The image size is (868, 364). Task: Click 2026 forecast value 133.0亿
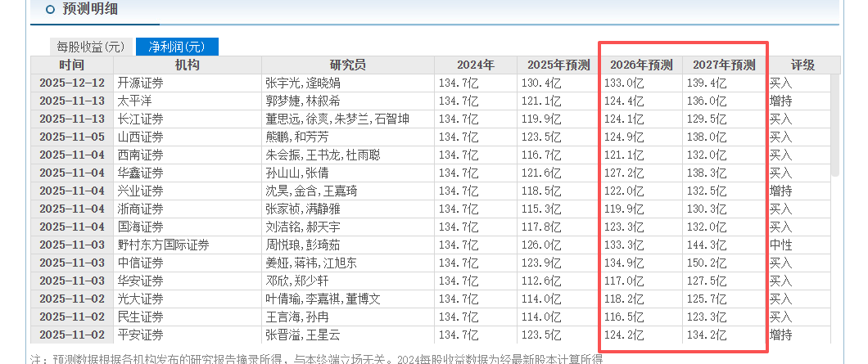[624, 83]
